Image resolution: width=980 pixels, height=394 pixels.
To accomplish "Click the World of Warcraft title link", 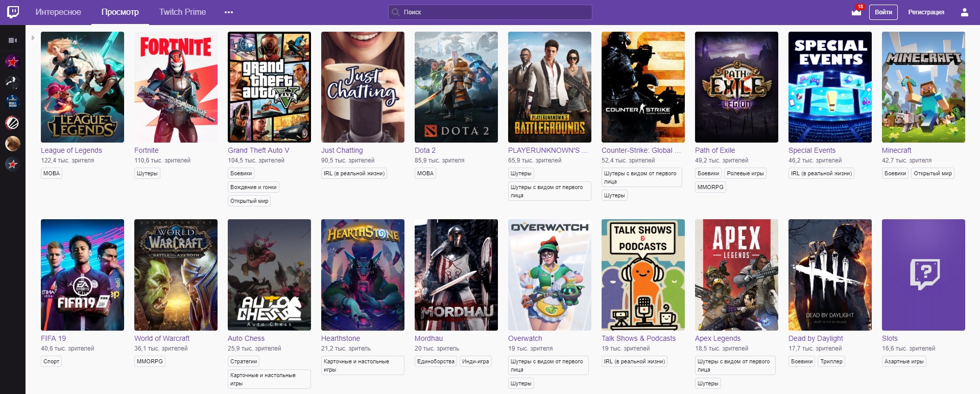I will point(162,338).
